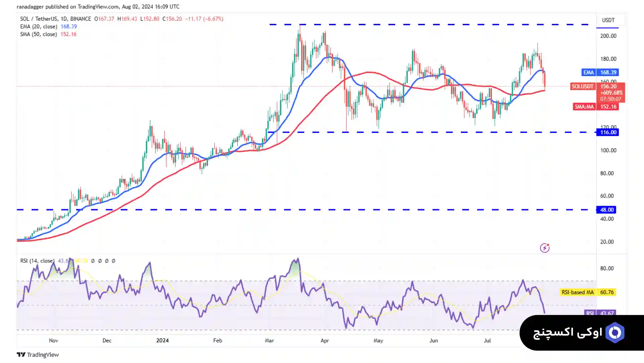This screenshot has height=363, width=644.
Task: Click the 100.00 price scale value
Action: [608, 150]
